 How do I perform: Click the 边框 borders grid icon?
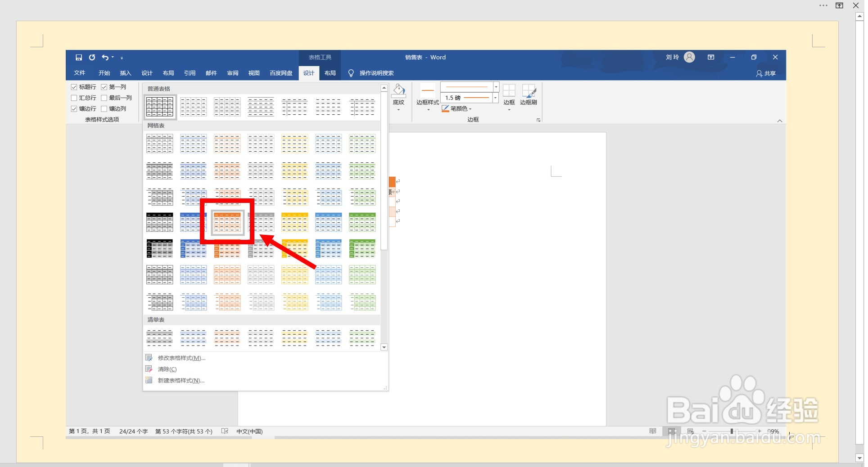509,90
